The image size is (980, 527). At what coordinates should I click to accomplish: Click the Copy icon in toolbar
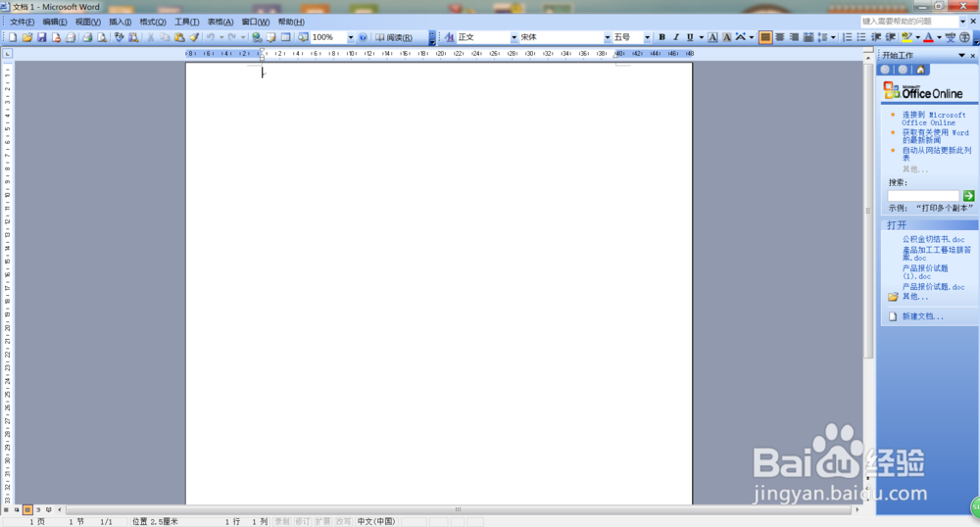165,37
